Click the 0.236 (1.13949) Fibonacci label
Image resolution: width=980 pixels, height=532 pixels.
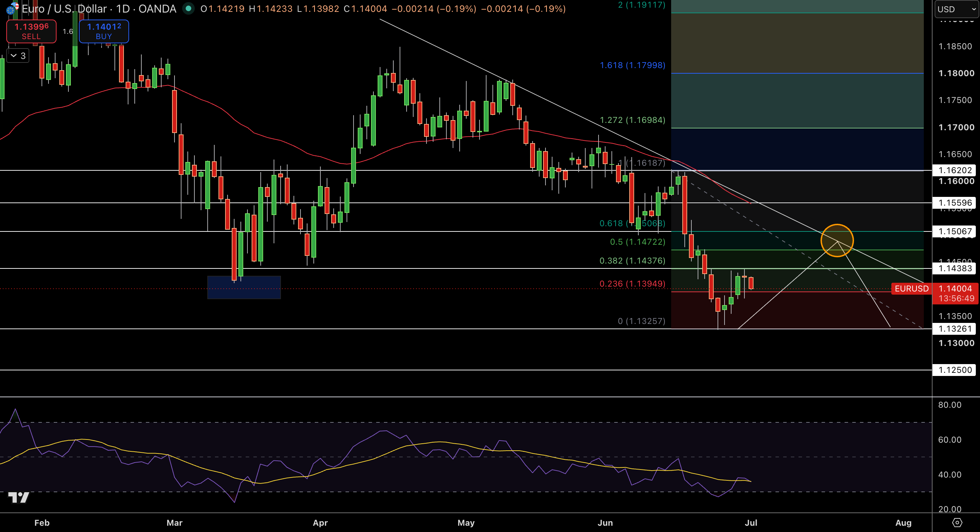632,283
